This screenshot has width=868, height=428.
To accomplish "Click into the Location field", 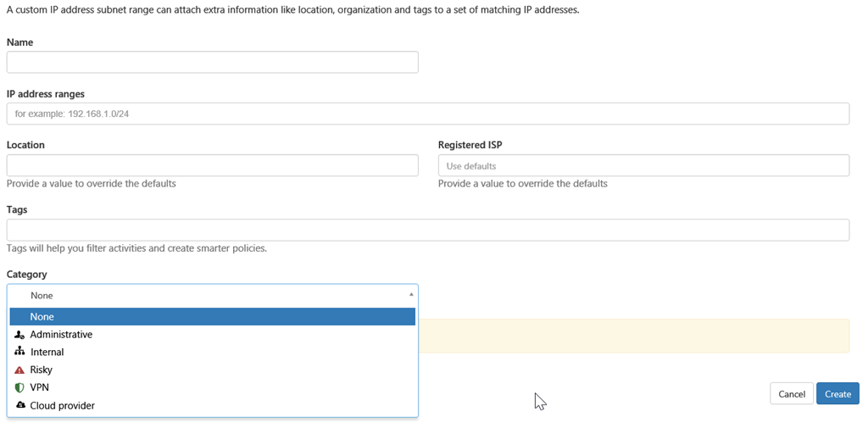I will [x=212, y=165].
